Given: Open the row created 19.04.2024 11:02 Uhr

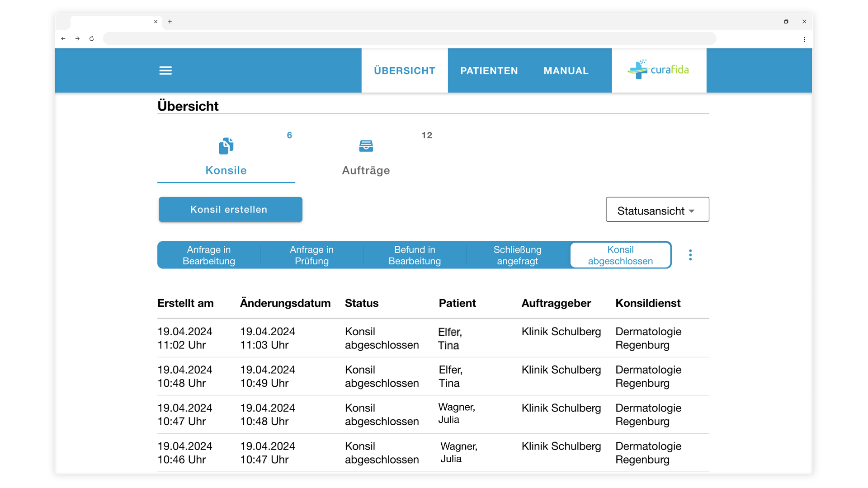Looking at the screenshot, I should click(433, 338).
